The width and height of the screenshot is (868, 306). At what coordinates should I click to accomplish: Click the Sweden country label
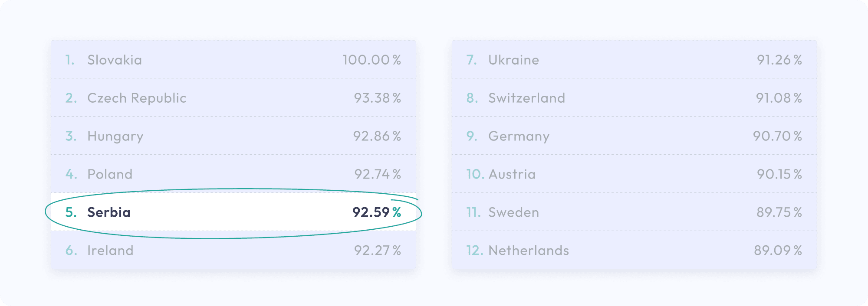click(x=513, y=212)
